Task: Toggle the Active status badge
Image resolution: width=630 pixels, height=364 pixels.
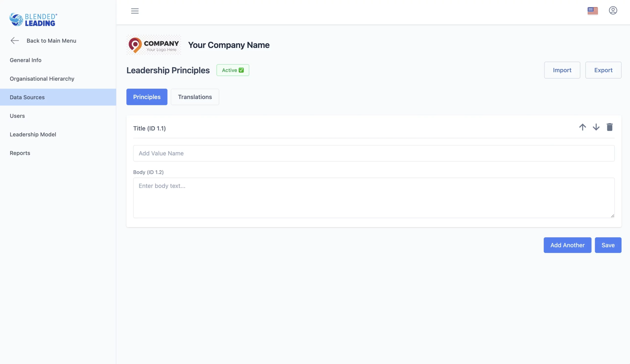Action: coord(233,70)
